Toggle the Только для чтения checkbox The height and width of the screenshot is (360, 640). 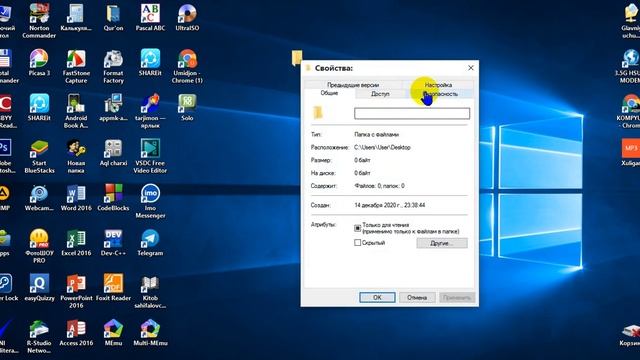point(358,228)
